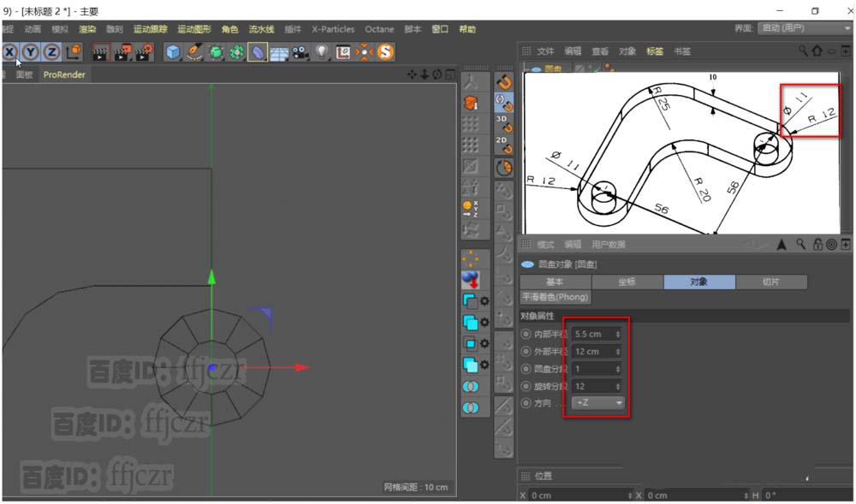Screen dimensions: 856x504
Task: Toggle the 方向 animation dot
Action: (x=526, y=403)
